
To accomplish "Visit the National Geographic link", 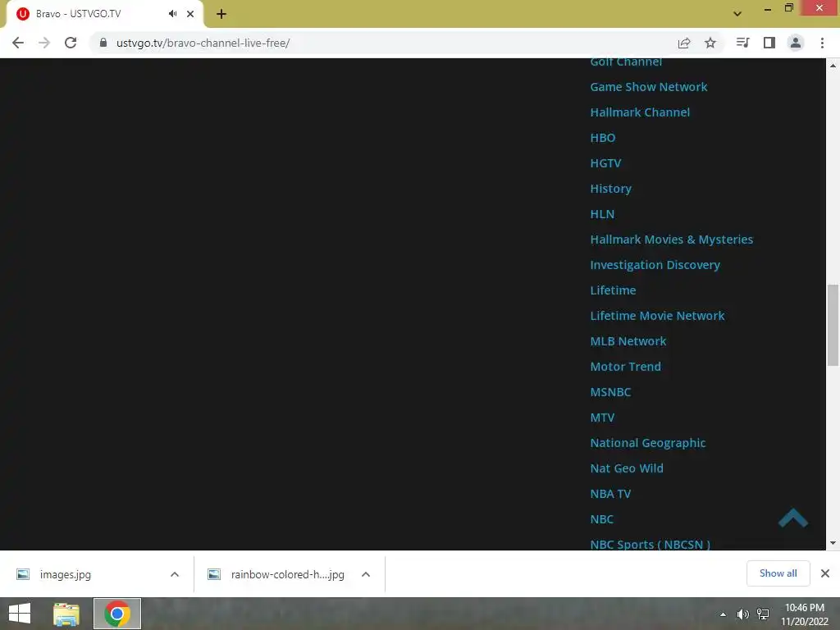I will 648,443.
